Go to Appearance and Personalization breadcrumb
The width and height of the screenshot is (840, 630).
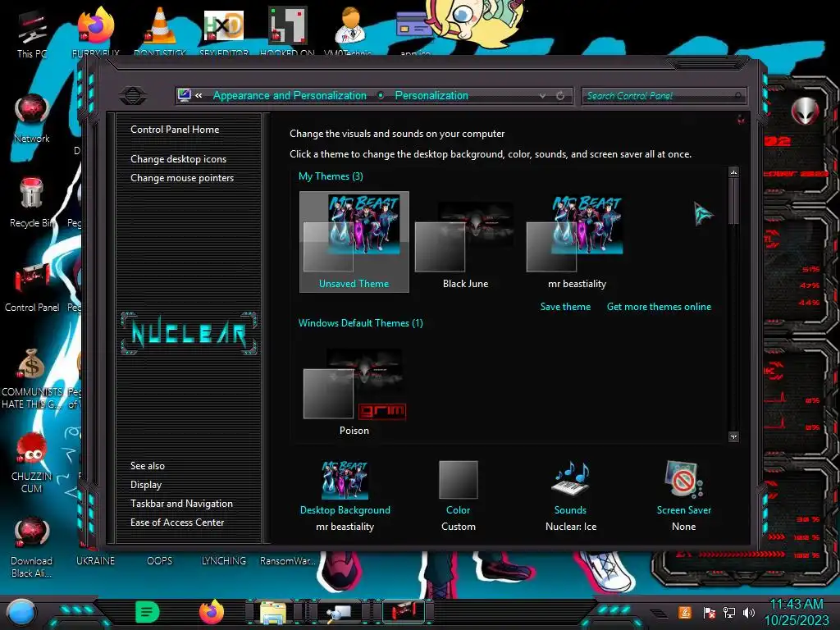click(x=290, y=95)
